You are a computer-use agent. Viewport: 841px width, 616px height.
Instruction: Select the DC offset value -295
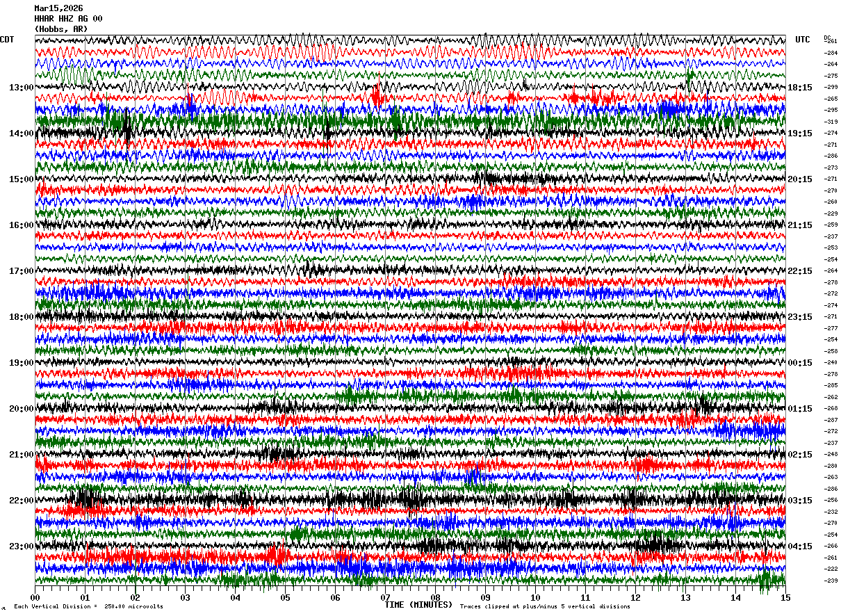[x=831, y=110]
